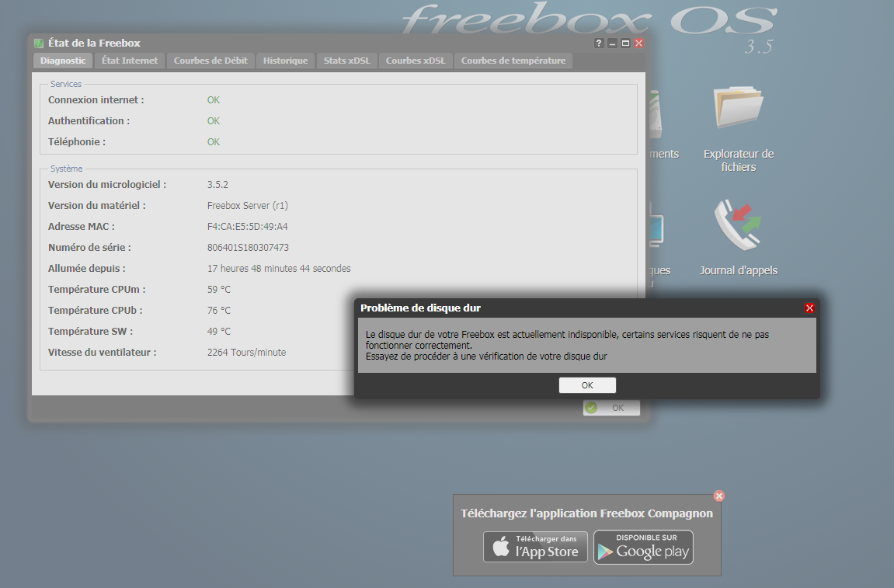Click fan speed 2264 Tours/minute
894x588 pixels.
[246, 353]
